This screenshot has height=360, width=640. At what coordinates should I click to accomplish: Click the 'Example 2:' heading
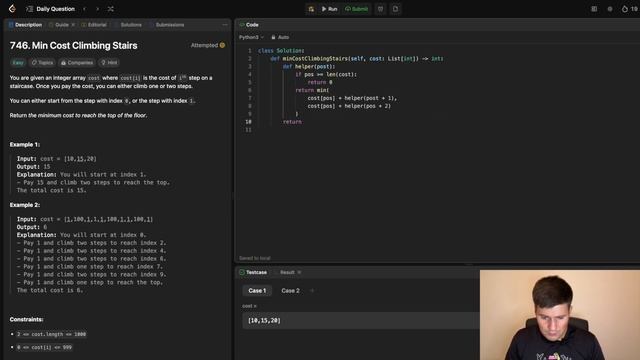pyautogui.click(x=25, y=205)
